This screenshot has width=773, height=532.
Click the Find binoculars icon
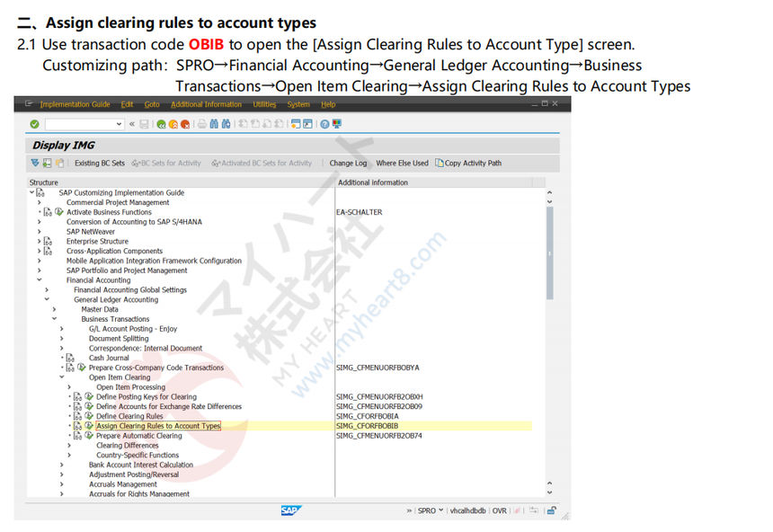[214, 124]
